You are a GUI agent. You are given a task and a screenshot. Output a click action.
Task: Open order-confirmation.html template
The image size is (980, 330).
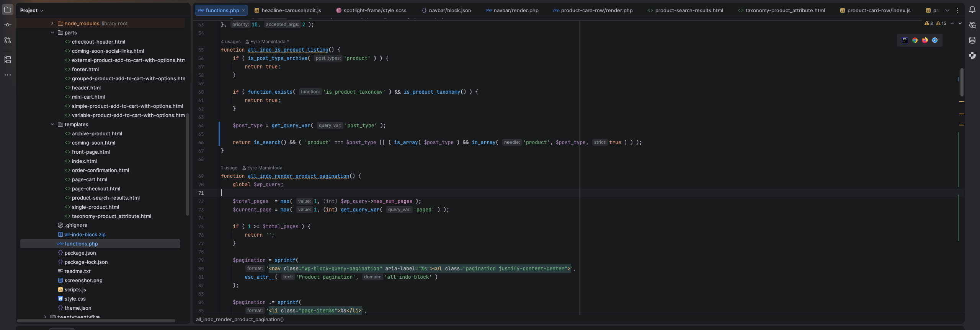[100, 170]
